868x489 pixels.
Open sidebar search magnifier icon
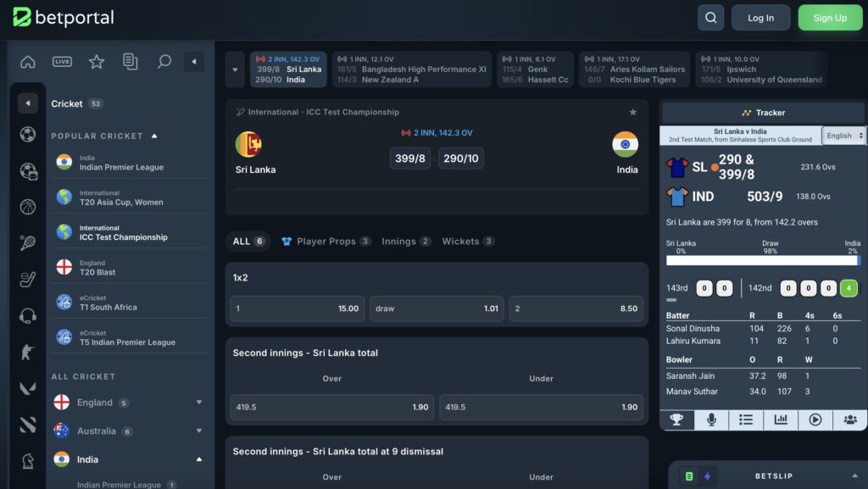[x=164, y=61]
